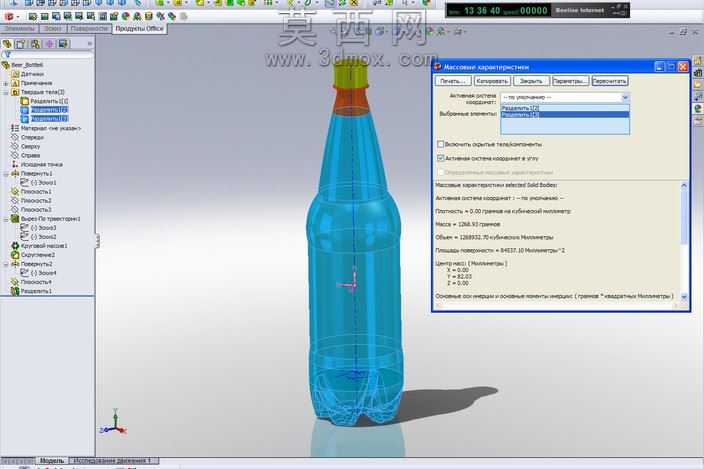
Task: Click the results vertical scrollbar thumb
Action: coord(684,216)
